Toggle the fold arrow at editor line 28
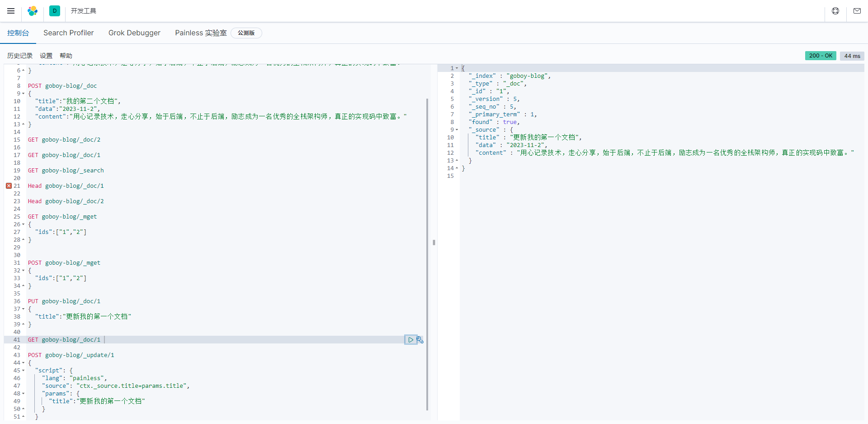The height and width of the screenshot is (424, 868). 24,240
